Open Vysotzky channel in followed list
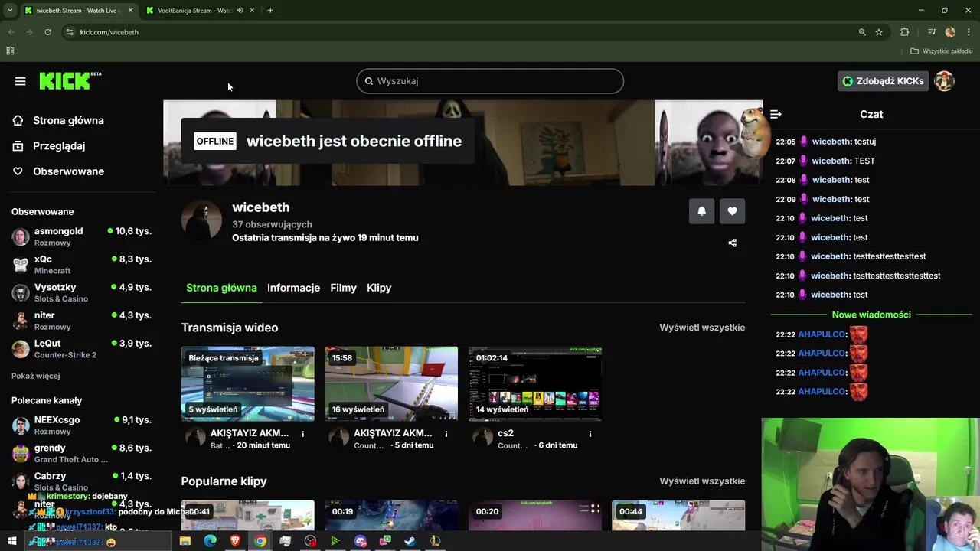Image resolution: width=980 pixels, height=551 pixels. [81, 292]
